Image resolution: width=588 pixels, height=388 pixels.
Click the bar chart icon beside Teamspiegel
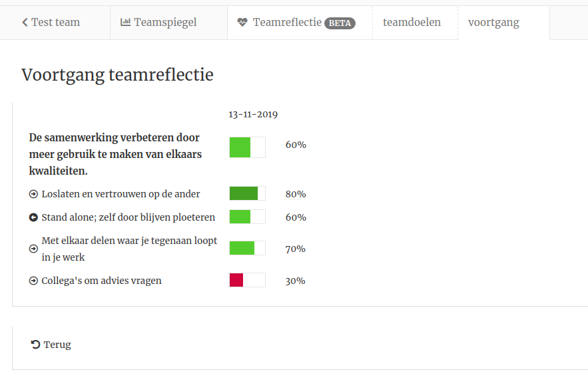[x=125, y=22]
